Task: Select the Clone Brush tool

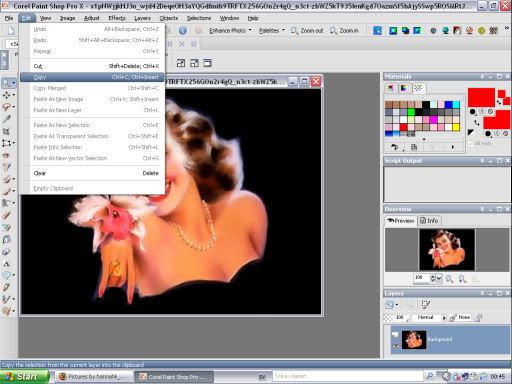Action: (6, 179)
